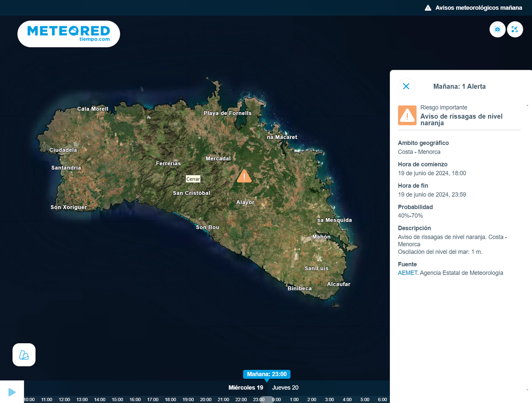
Task: Take a map screenshot with camera icon
Action: point(498,29)
